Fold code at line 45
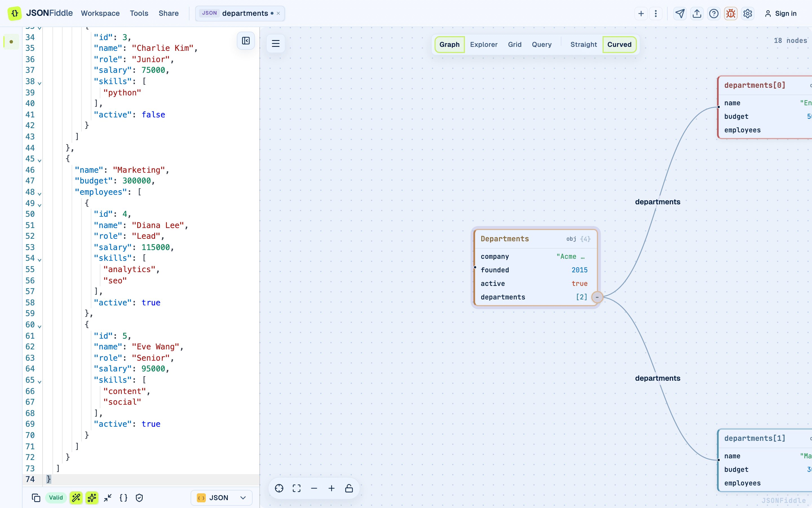Image resolution: width=812 pixels, height=508 pixels. click(x=39, y=160)
